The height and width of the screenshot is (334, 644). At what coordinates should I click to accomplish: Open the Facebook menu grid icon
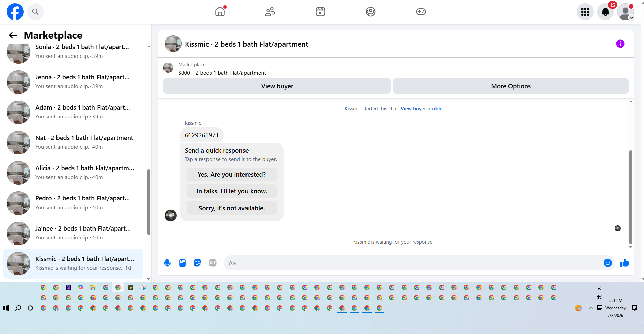pyautogui.click(x=585, y=12)
